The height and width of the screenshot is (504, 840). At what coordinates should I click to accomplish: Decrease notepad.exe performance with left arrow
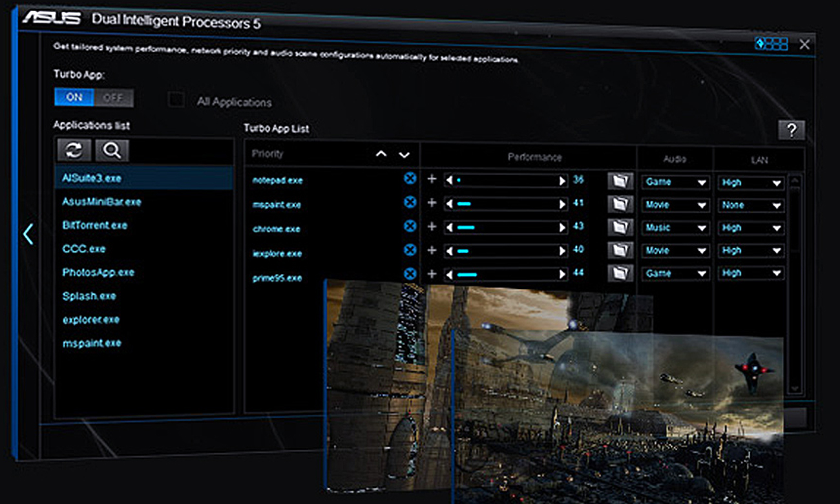click(x=448, y=181)
